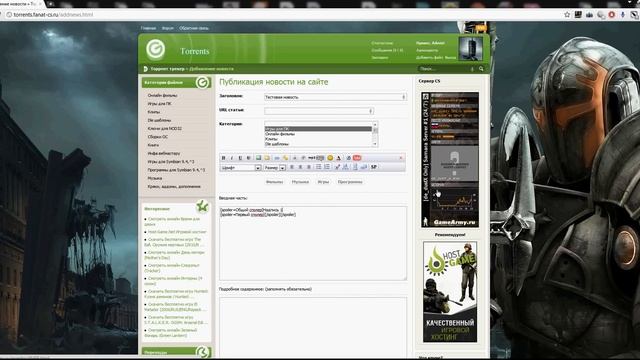Click into the Подробное содержание textarea
The height and width of the screenshot is (360, 640).
(313, 327)
